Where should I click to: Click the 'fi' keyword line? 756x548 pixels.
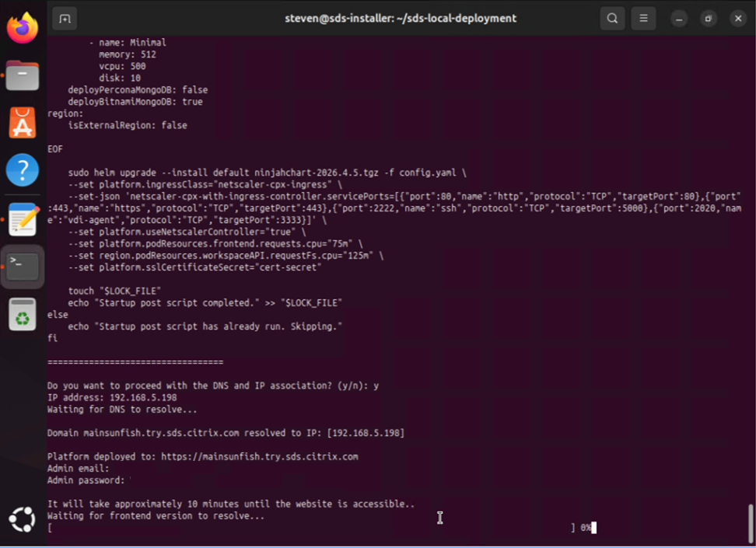[x=52, y=338]
